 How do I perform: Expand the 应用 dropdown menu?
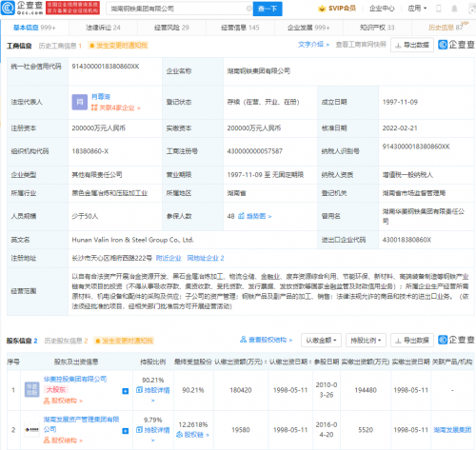[x=417, y=9]
